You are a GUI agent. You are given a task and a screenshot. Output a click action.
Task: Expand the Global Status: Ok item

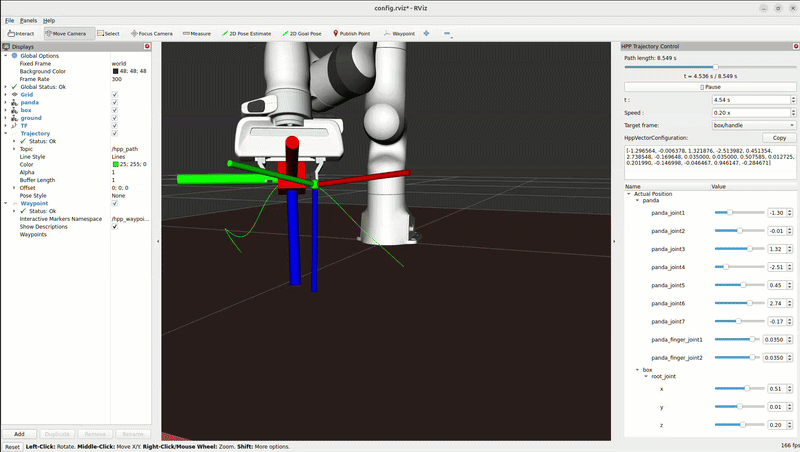pos(6,87)
